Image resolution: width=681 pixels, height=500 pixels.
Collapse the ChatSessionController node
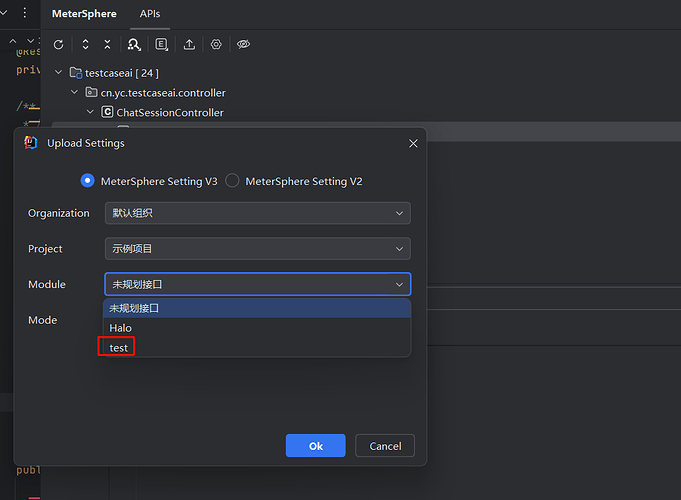tap(91, 113)
